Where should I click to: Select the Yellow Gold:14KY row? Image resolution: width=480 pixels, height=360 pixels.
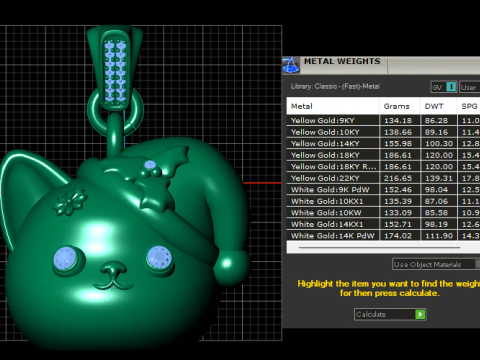pos(383,144)
